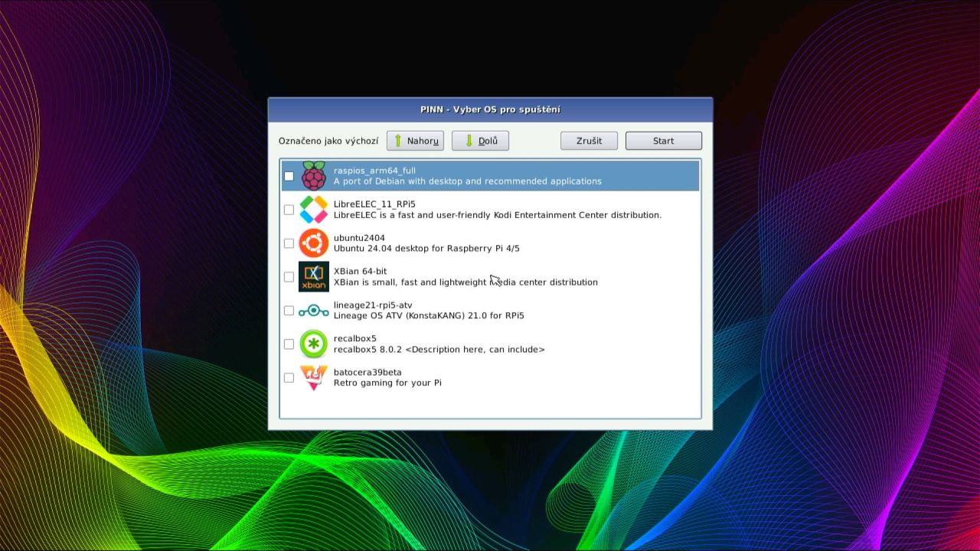Select the ubuntu2404 name text
The image size is (980, 551).
[359, 238]
